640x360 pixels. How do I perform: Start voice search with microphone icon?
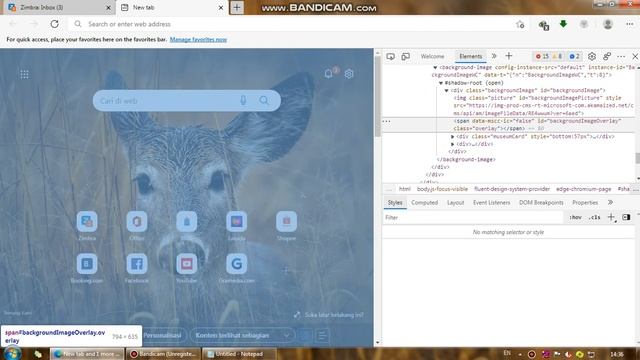point(243,100)
